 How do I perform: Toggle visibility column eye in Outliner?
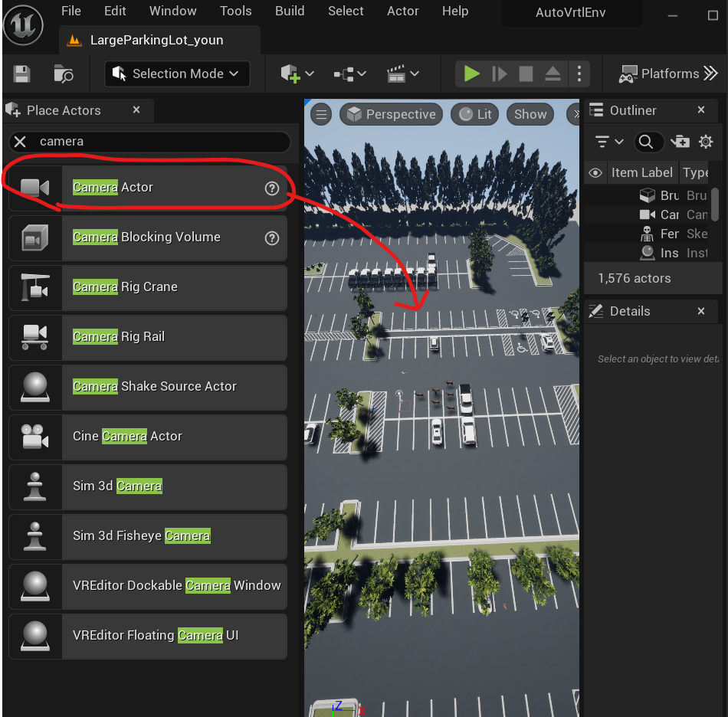tap(595, 172)
